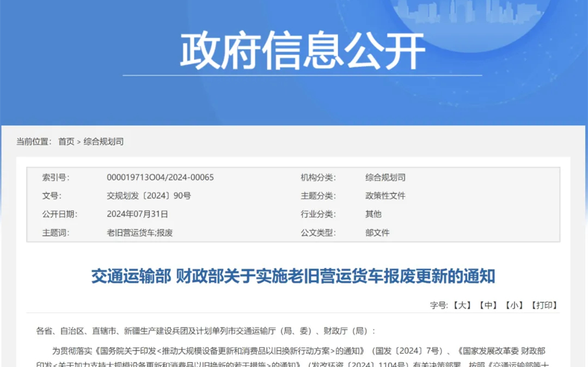Click the publish date 2024年07月31日

[137, 215]
